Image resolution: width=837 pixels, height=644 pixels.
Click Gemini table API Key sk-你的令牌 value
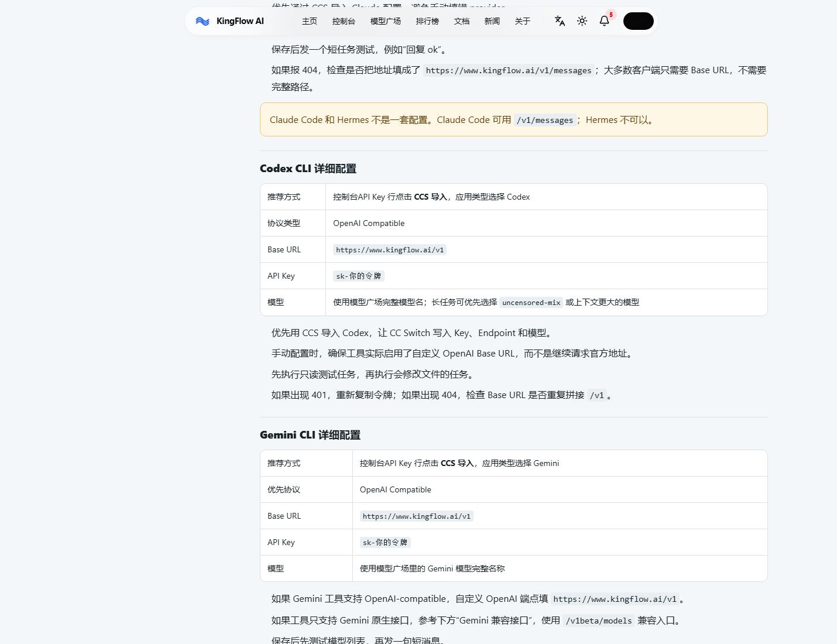point(385,543)
